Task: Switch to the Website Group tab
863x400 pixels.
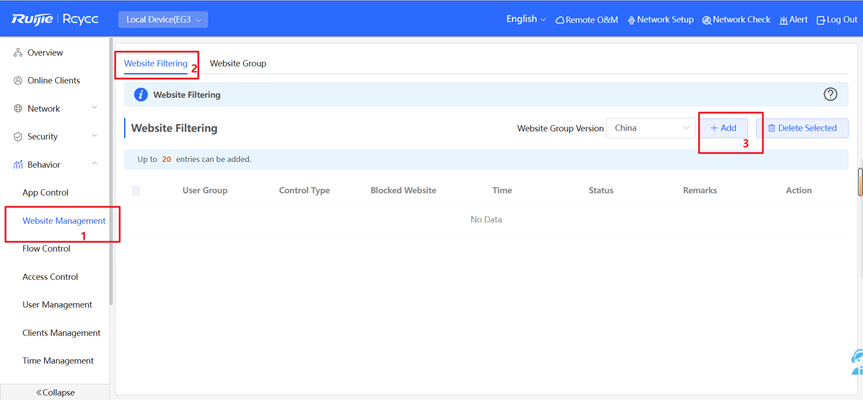Action: 238,63
